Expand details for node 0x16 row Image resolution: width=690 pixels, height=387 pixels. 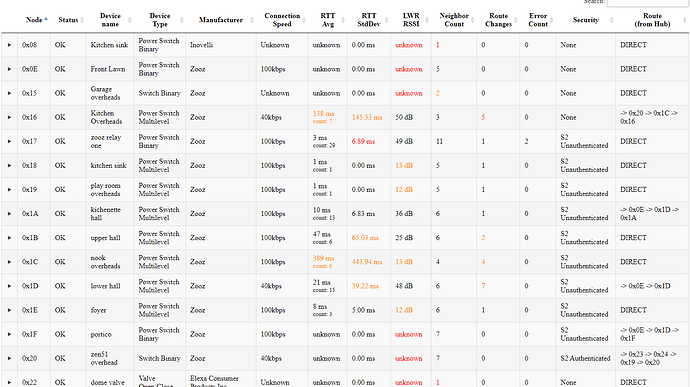point(9,118)
